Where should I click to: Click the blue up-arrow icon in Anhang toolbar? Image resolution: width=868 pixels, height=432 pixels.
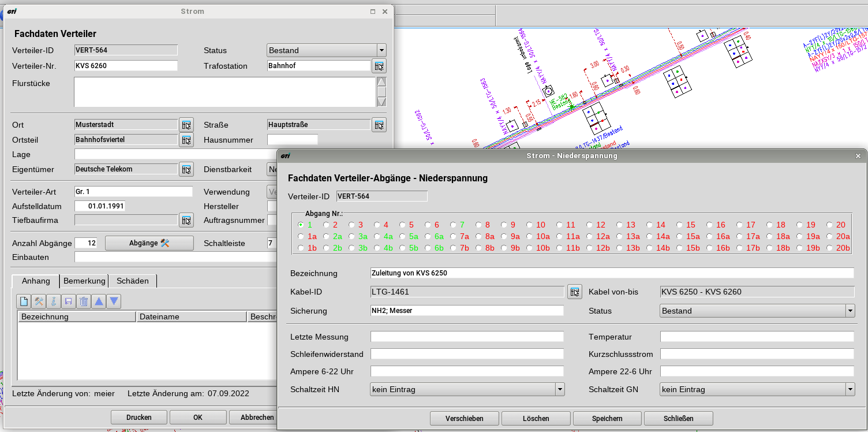99,301
